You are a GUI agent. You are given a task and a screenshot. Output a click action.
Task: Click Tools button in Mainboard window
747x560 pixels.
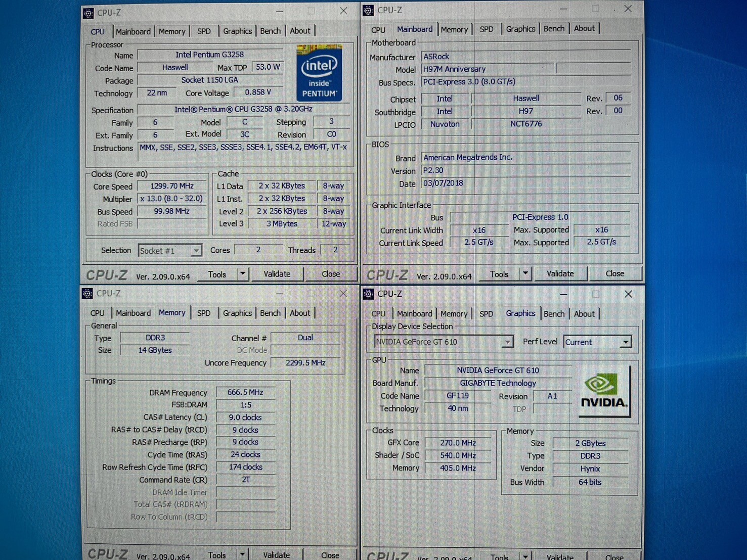tap(499, 274)
